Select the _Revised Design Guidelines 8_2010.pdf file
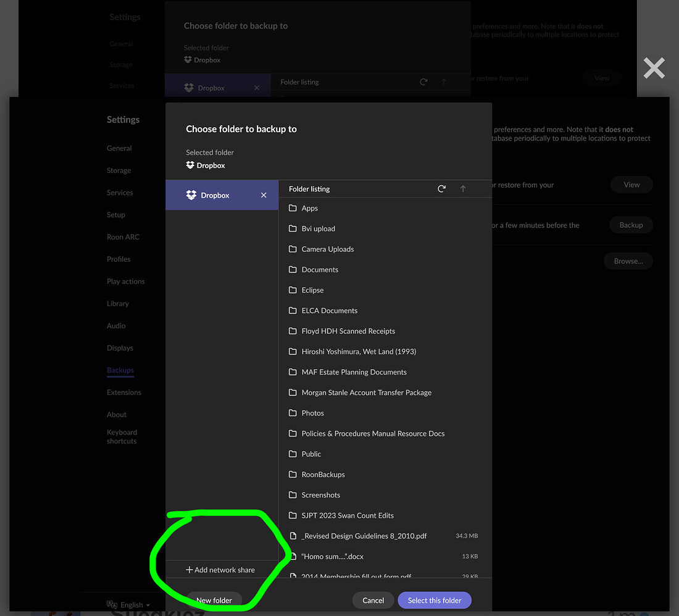Screen dimensions: 679x616 (364, 536)
